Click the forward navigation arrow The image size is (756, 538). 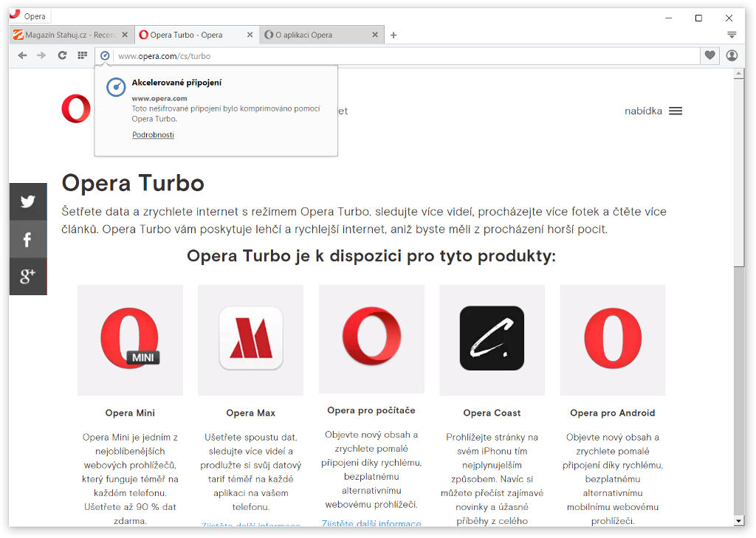click(x=41, y=55)
